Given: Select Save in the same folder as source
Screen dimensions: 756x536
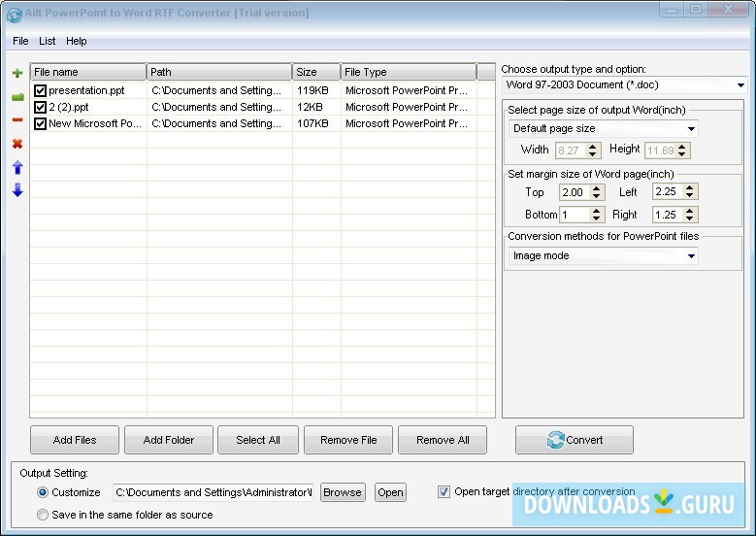Looking at the screenshot, I should tap(43, 515).
